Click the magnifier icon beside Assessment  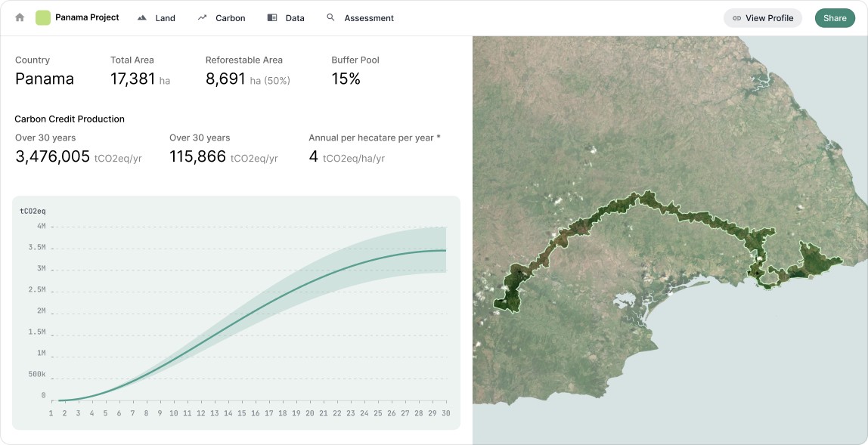click(x=331, y=17)
